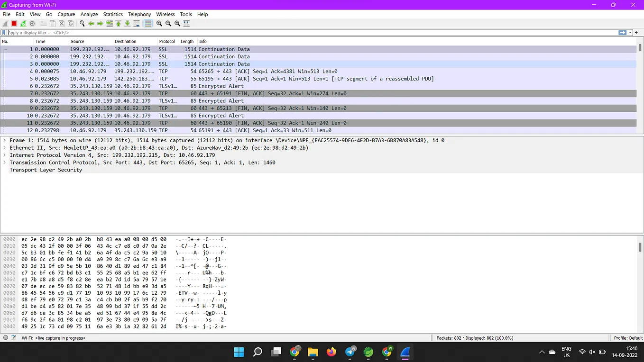Expand the Transmission Control Protocol section
Screen dimensions: 644x362
pos(4,163)
